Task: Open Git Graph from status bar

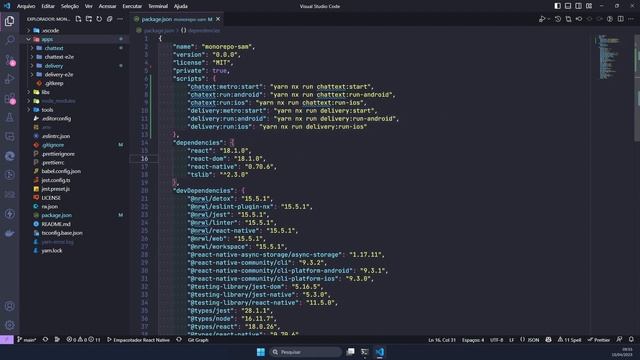Action: (x=198, y=340)
